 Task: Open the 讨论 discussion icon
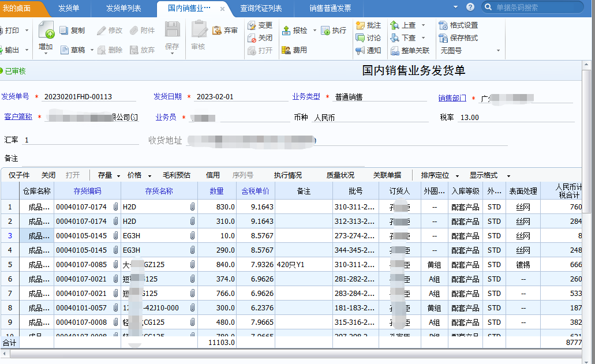pos(360,38)
